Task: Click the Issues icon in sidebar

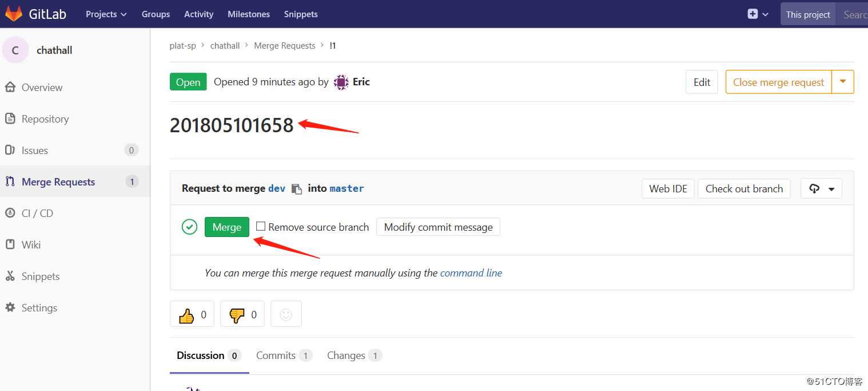Action: tap(10, 150)
